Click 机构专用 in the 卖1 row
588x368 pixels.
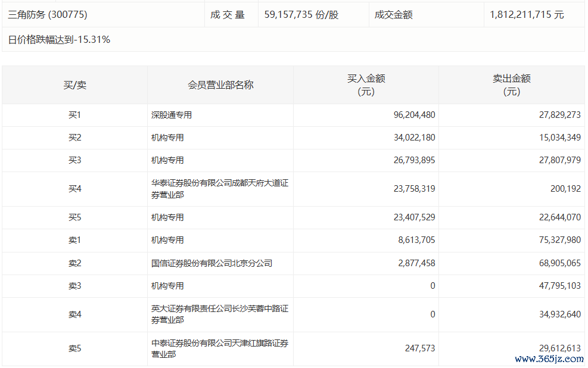click(167, 240)
